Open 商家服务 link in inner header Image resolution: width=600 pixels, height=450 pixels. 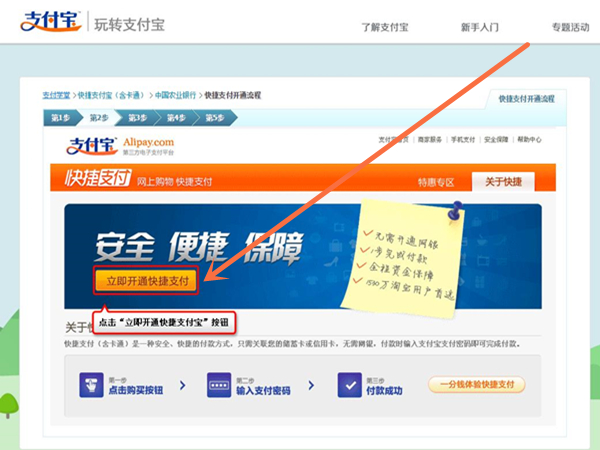429,140
